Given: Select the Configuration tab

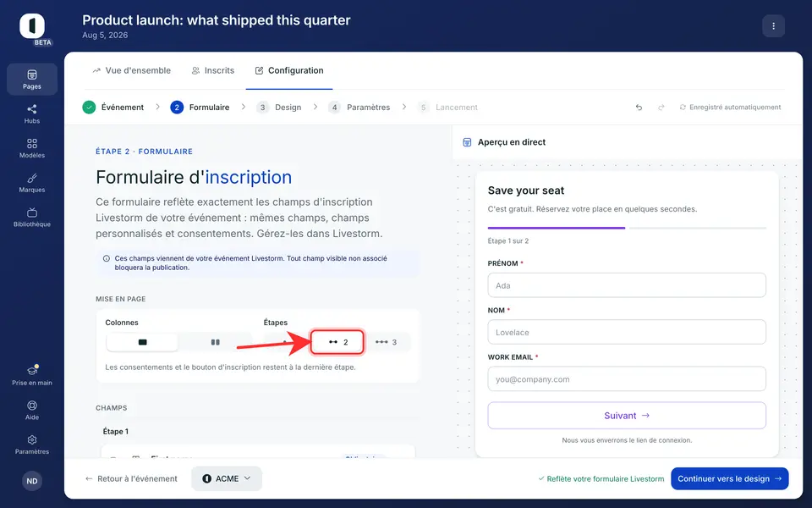Looking at the screenshot, I should (x=289, y=70).
